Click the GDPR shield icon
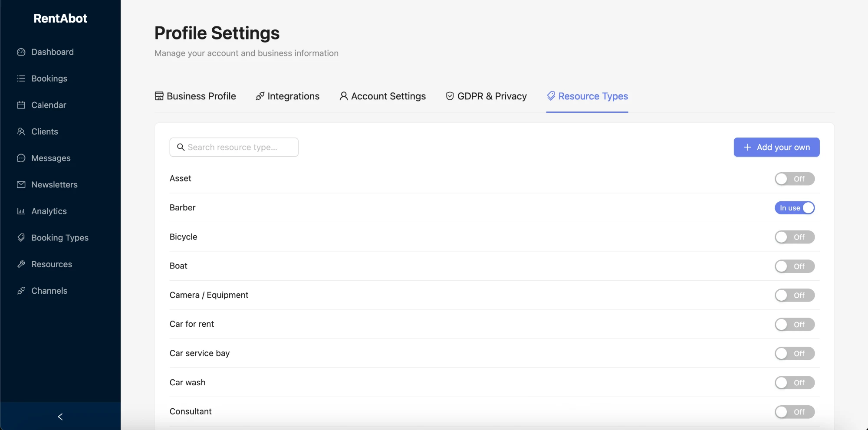Screen dimensions: 868x430 (450, 96)
